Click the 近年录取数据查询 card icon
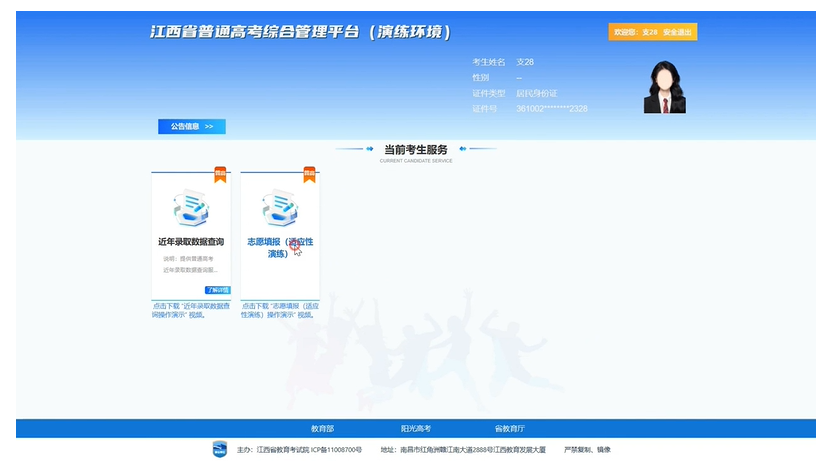The height and width of the screenshot is (461, 826). (190, 208)
